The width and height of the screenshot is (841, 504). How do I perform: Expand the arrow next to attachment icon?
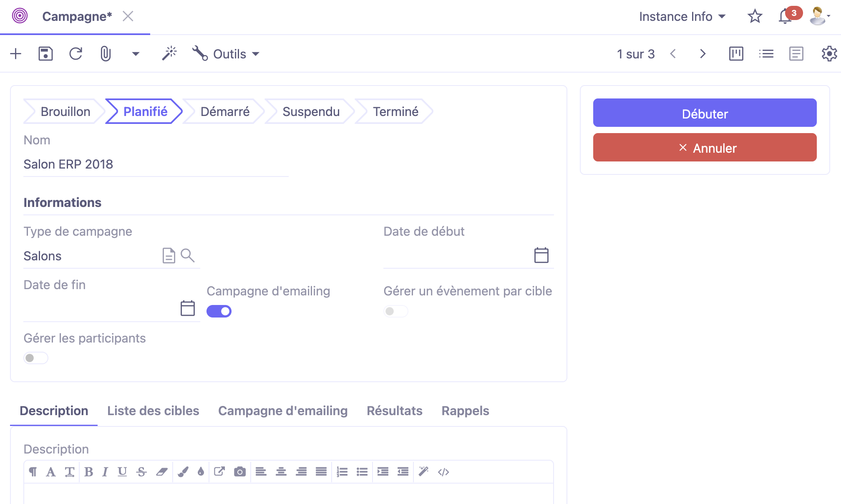136,54
